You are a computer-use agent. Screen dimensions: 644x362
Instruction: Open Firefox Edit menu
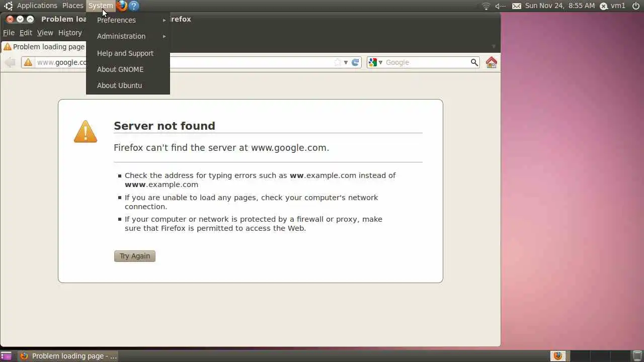[x=26, y=33]
